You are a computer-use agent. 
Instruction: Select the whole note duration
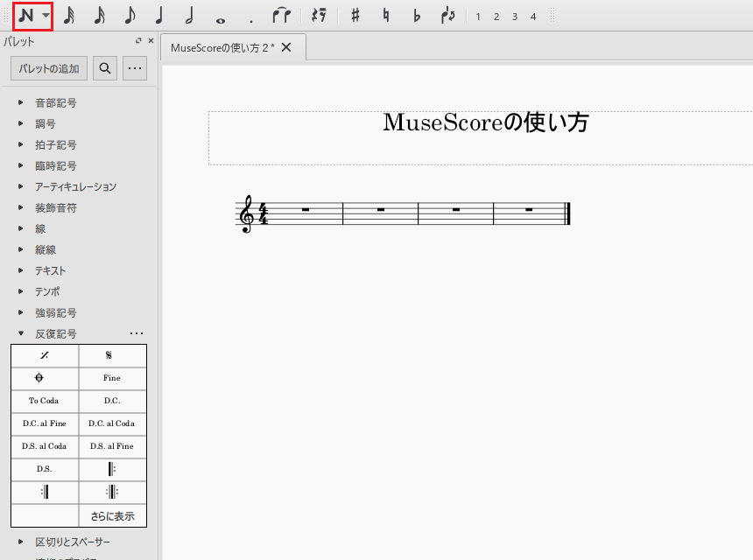[x=221, y=20]
